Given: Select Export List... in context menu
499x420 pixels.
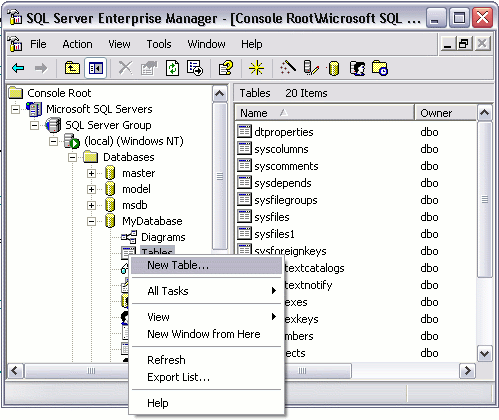Looking at the screenshot, I should pyautogui.click(x=206, y=377).
